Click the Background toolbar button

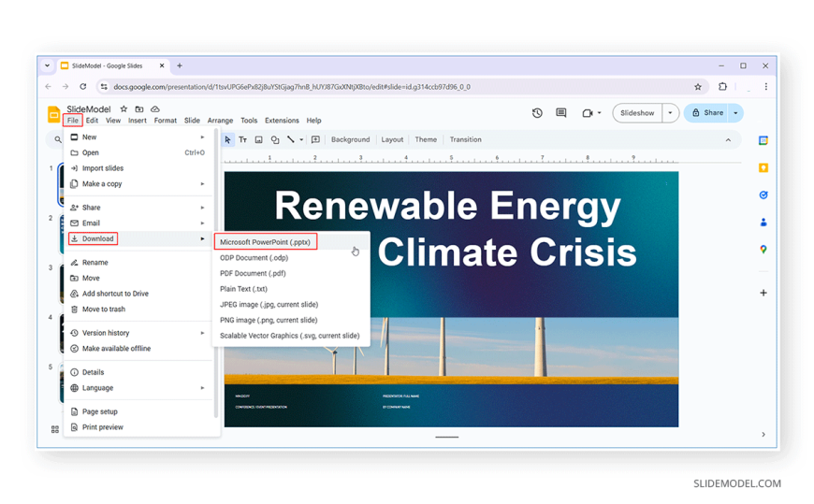coord(351,139)
